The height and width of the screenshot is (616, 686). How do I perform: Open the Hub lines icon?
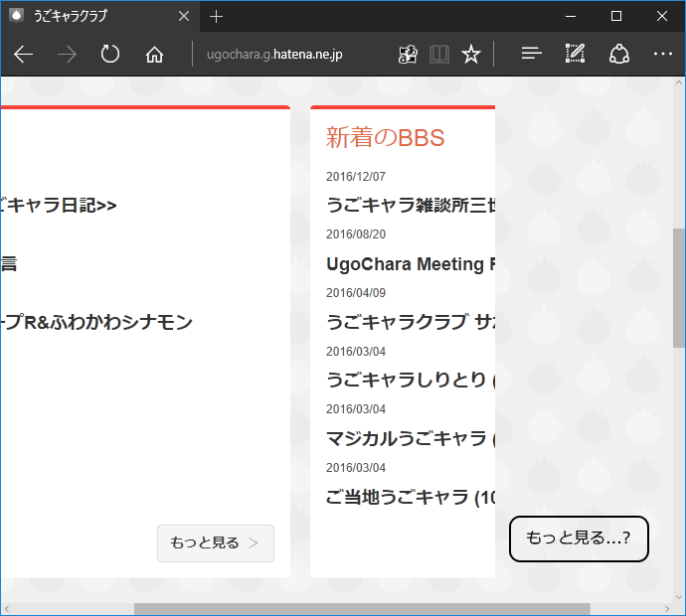coord(531,54)
